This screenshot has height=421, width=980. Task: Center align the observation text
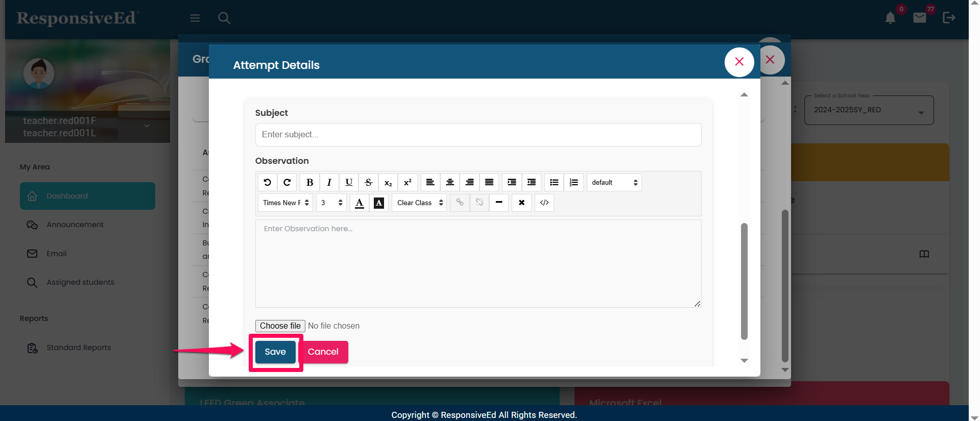click(x=450, y=182)
